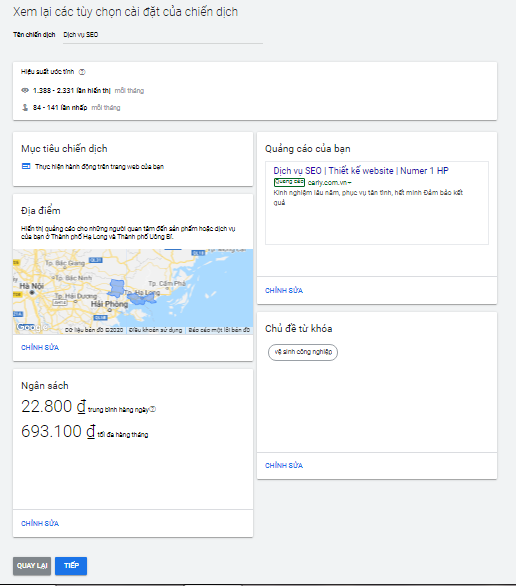The image size is (516, 586).
Task: Click the Google logo on the map
Action: pyautogui.click(x=32, y=327)
